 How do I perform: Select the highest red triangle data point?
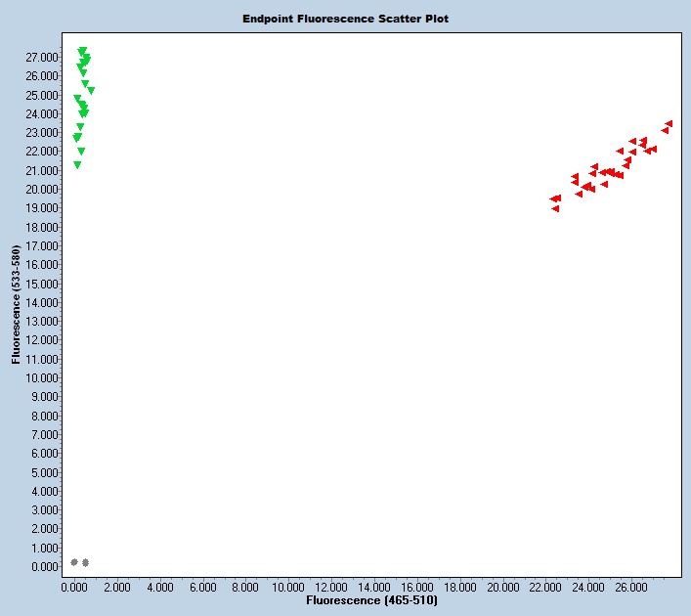click(669, 124)
